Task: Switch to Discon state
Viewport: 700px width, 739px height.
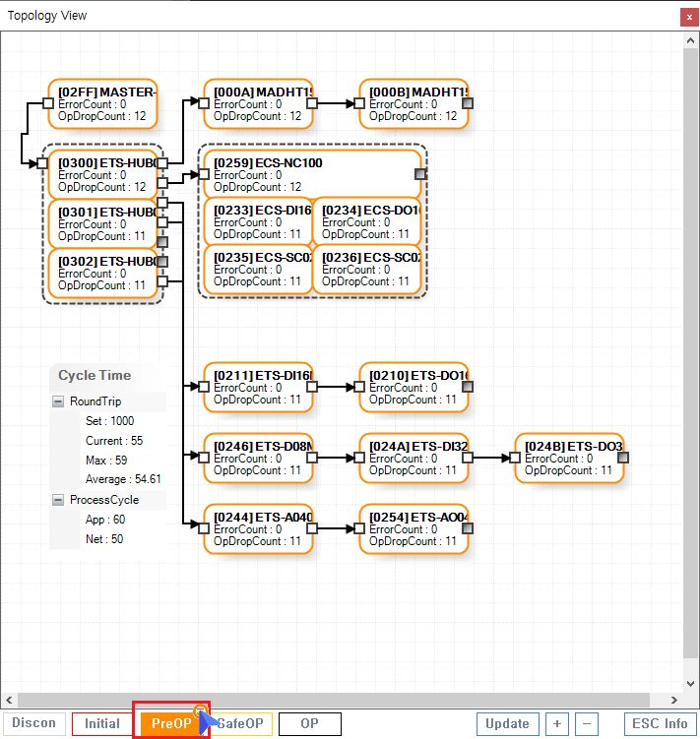Action: pos(33,724)
